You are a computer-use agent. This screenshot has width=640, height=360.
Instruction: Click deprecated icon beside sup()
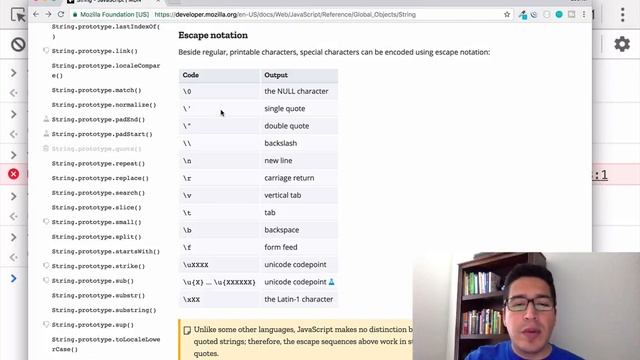pyautogui.click(x=46, y=324)
